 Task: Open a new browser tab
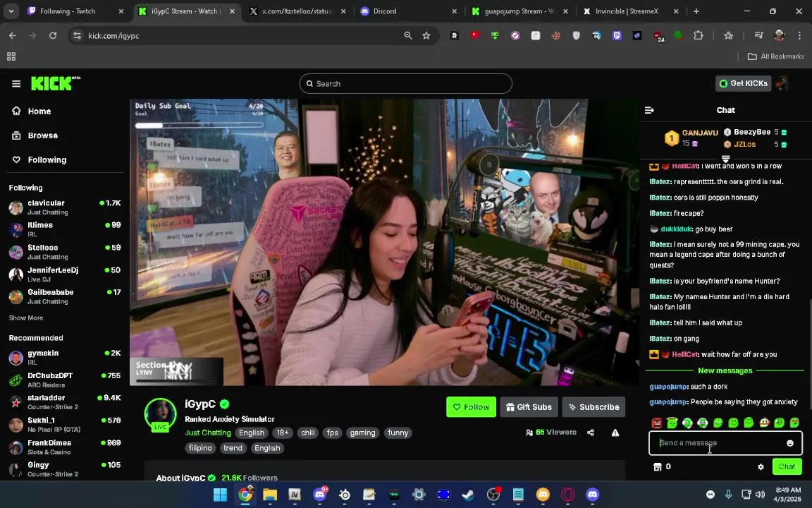coord(696,11)
